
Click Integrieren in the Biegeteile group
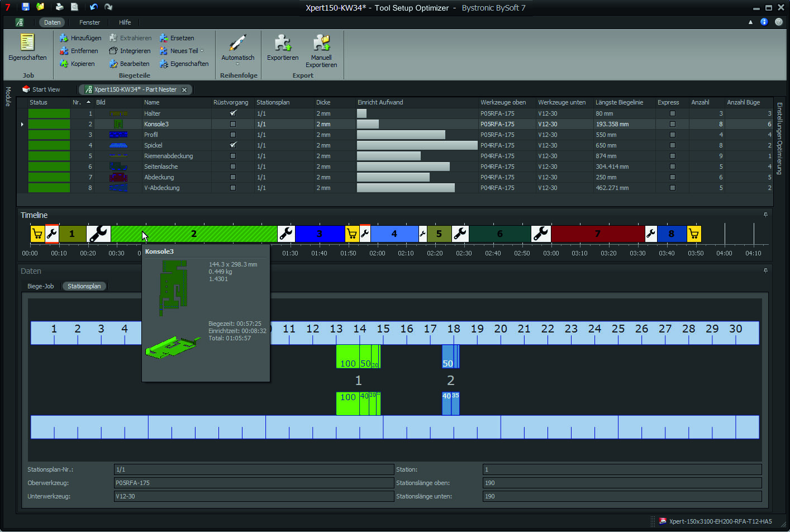130,51
